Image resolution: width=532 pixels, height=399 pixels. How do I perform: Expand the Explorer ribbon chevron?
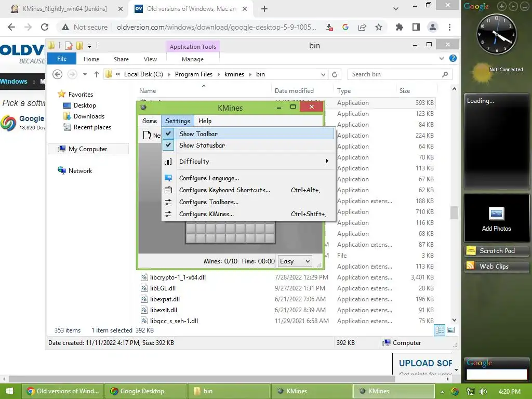tap(442, 58)
